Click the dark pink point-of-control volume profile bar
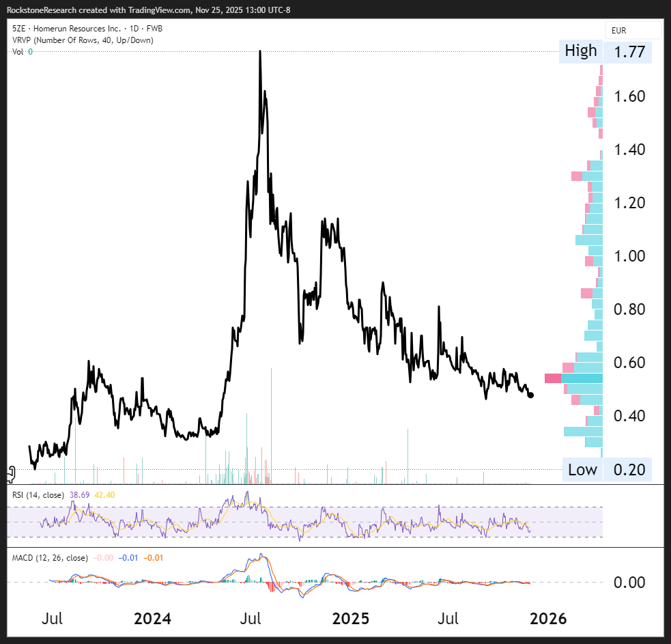This screenshot has width=671, height=644. click(552, 378)
